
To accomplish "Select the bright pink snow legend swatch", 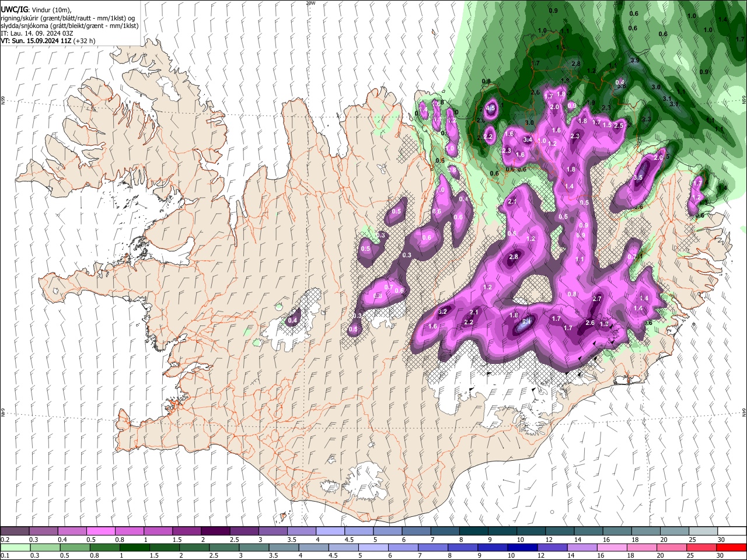I will tap(101, 531).
